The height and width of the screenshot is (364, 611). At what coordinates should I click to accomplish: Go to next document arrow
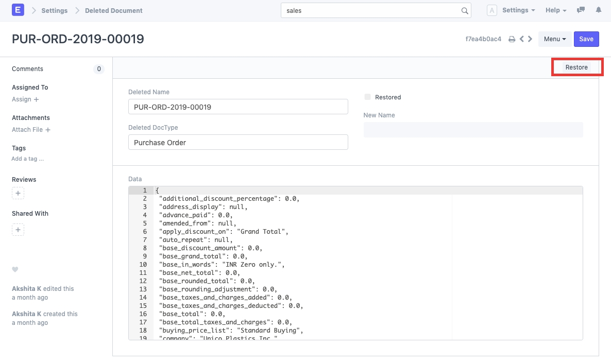click(x=530, y=39)
